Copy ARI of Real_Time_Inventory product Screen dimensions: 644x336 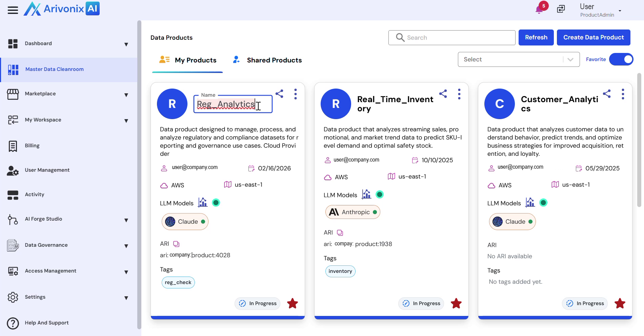click(340, 232)
